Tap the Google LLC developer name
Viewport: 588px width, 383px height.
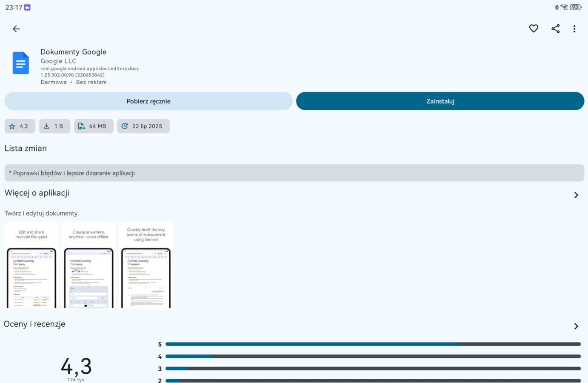point(58,61)
